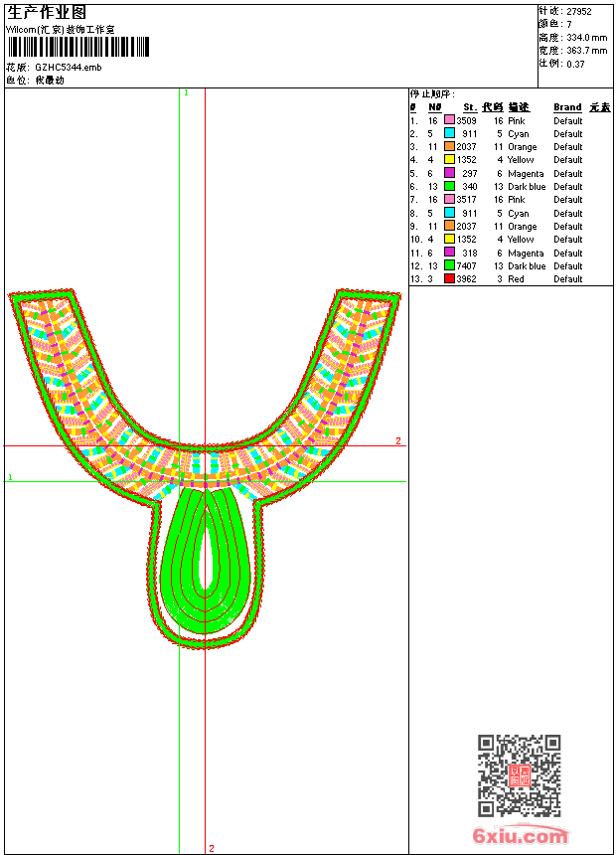Click the 'N#' column header
Image resolution: width=616 pixels, height=855 pixels.
434,107
